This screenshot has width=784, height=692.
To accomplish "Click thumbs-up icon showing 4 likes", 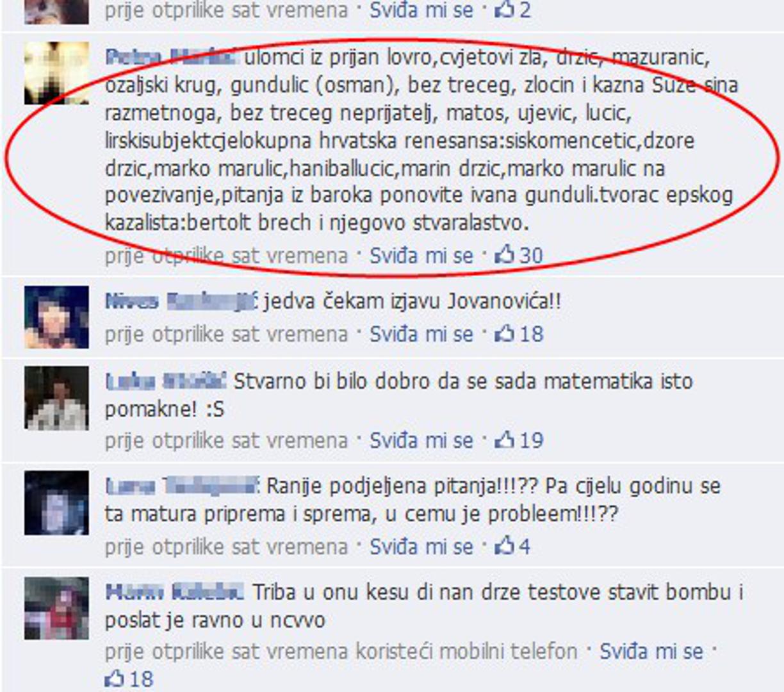I will pos(505,546).
